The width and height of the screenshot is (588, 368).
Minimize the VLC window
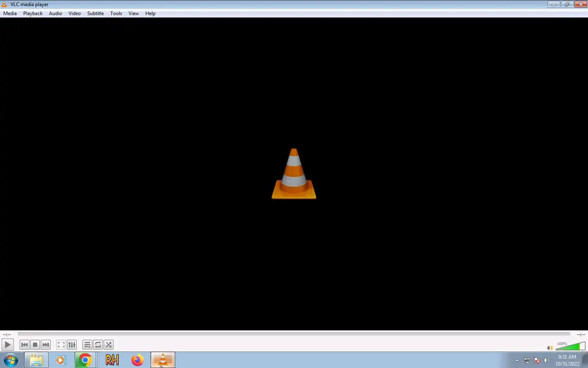pyautogui.click(x=554, y=4)
